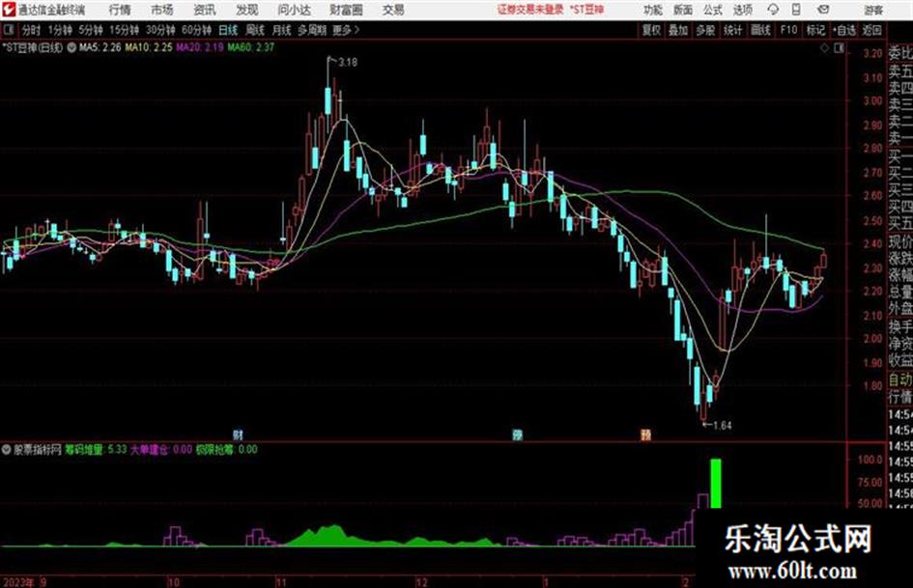The image size is (913, 588).
Task: Open the 资讯 menu
Action: click(205, 10)
